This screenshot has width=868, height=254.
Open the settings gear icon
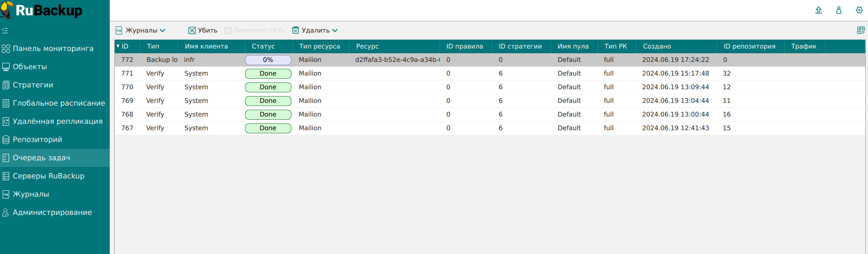pyautogui.click(x=859, y=10)
